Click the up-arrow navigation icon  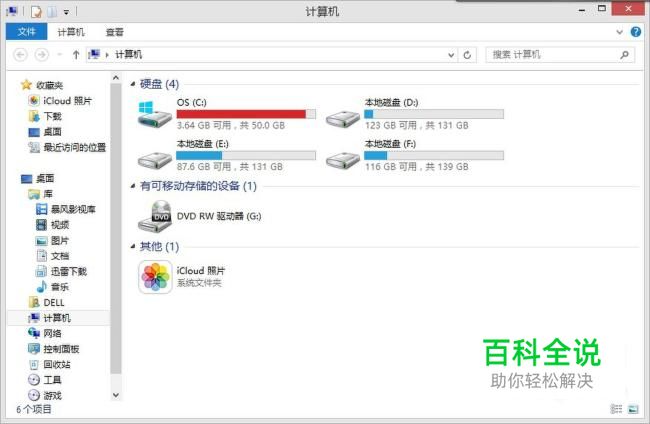[76, 55]
